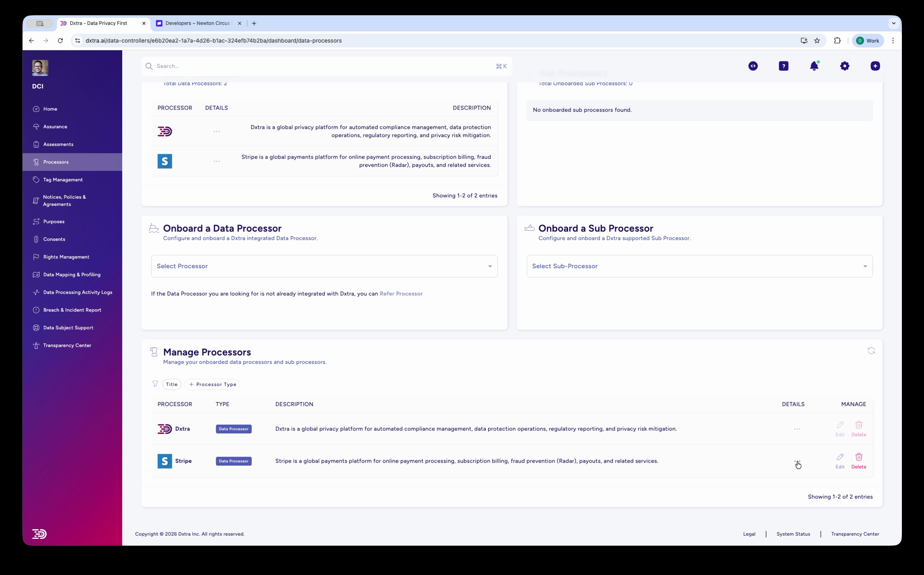
Task: Delete the Stripe processor entry
Action: pyautogui.click(x=859, y=461)
